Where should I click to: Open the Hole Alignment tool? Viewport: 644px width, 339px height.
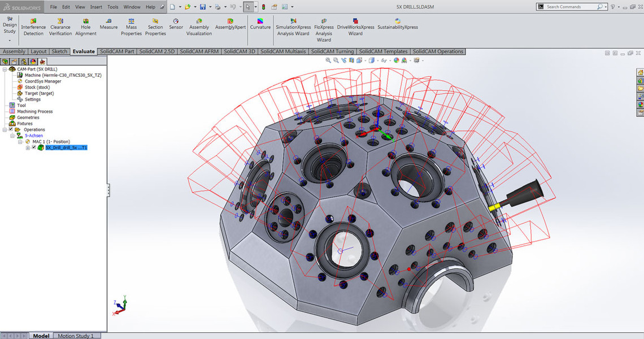pos(85,21)
